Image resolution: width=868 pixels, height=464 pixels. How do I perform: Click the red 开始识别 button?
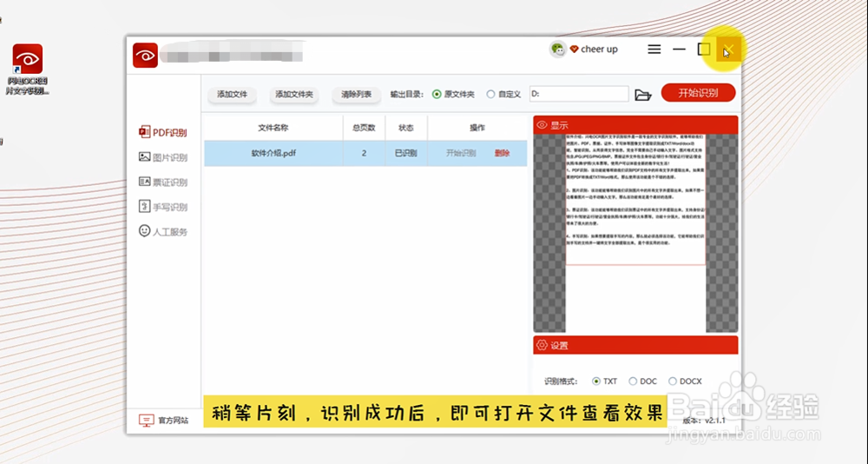(x=698, y=93)
